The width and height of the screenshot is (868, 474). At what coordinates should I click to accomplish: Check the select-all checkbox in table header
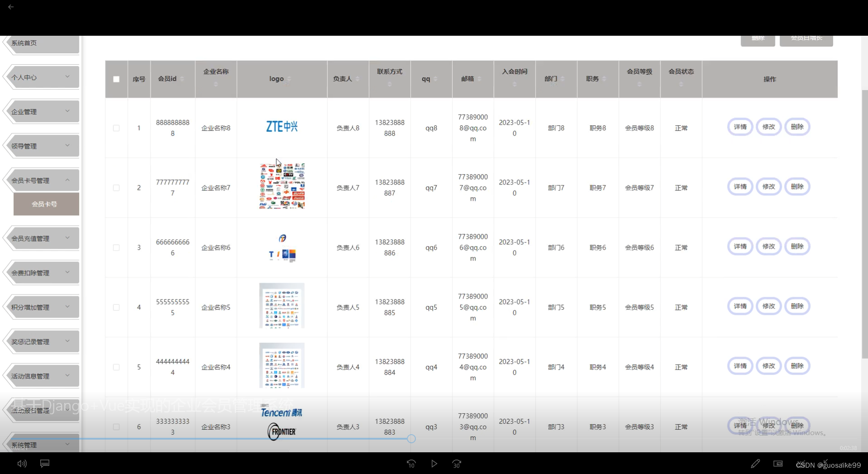tap(116, 79)
